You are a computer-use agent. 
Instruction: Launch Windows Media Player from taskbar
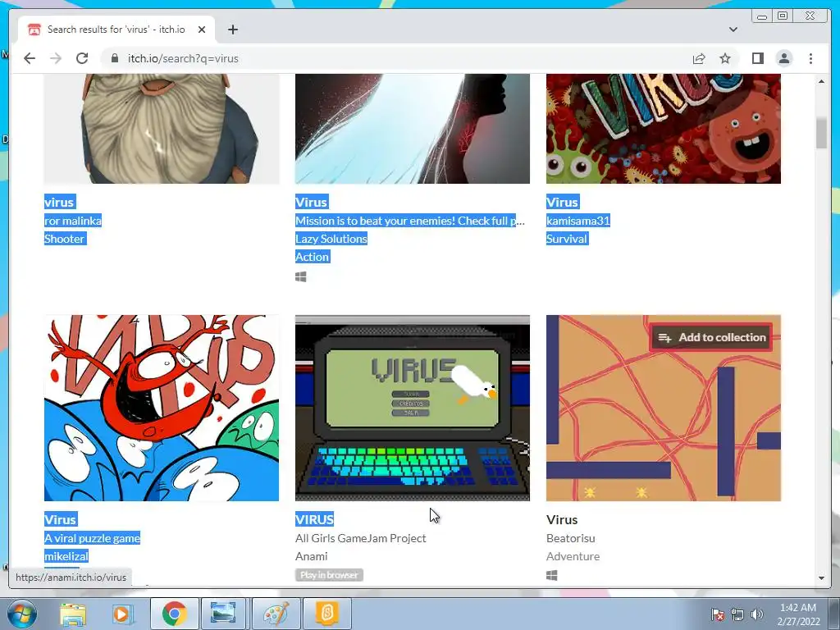click(x=122, y=614)
